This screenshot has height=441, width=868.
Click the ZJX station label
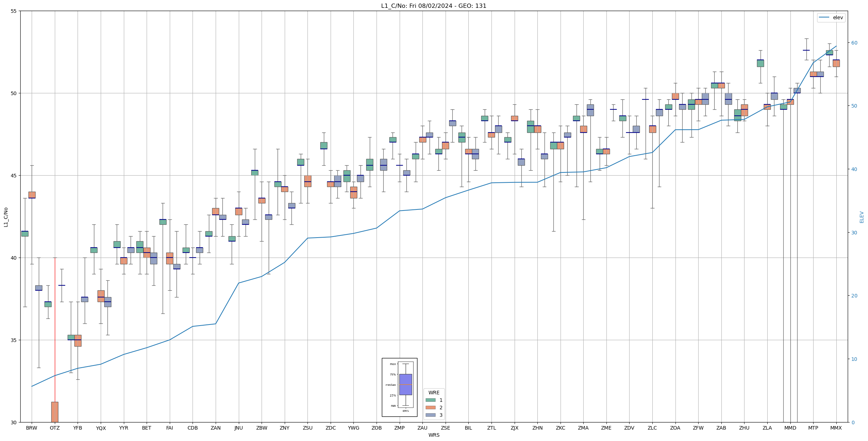pos(514,428)
